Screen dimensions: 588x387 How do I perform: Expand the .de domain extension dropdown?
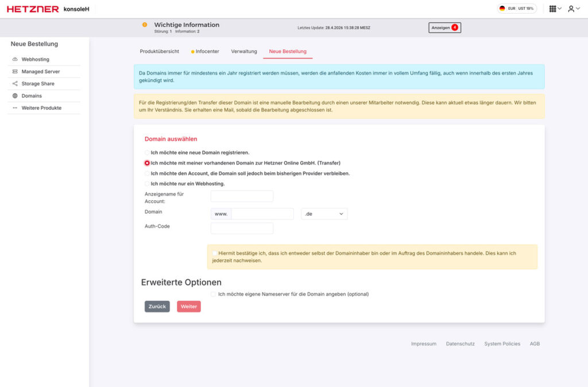(324, 214)
